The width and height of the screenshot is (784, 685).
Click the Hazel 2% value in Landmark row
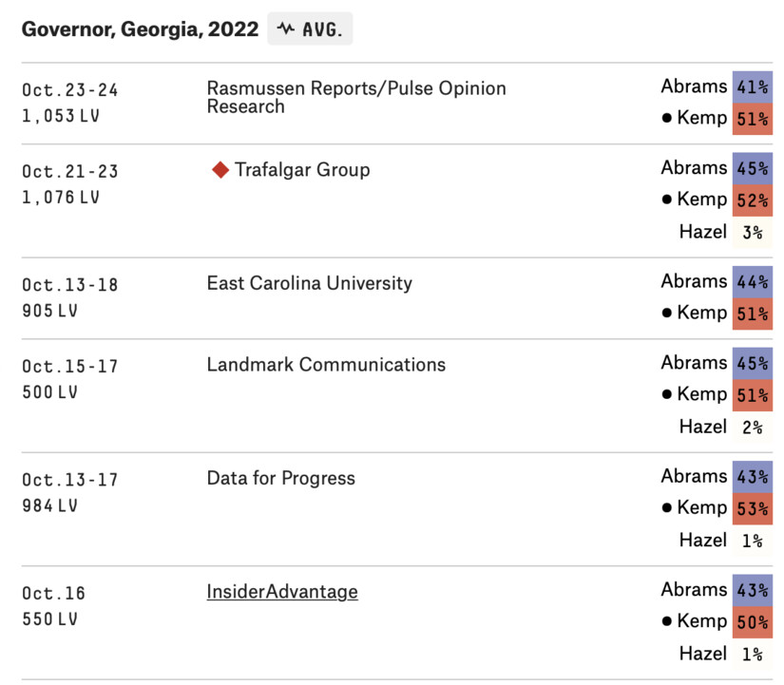click(752, 428)
